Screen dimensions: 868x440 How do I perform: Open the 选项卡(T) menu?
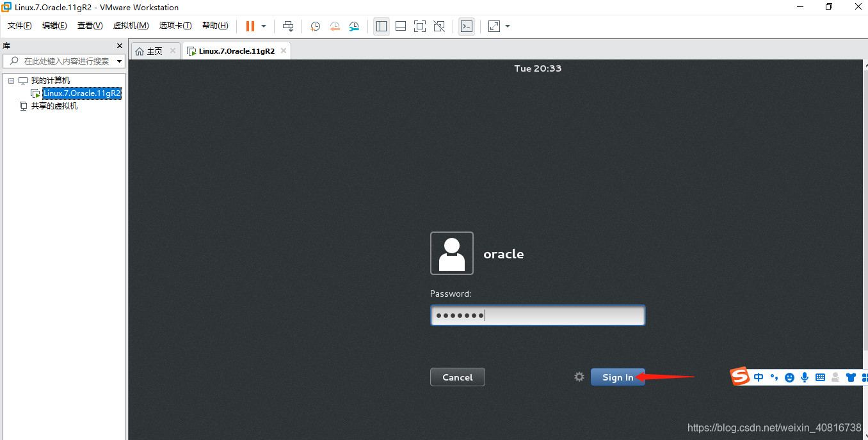(x=175, y=26)
